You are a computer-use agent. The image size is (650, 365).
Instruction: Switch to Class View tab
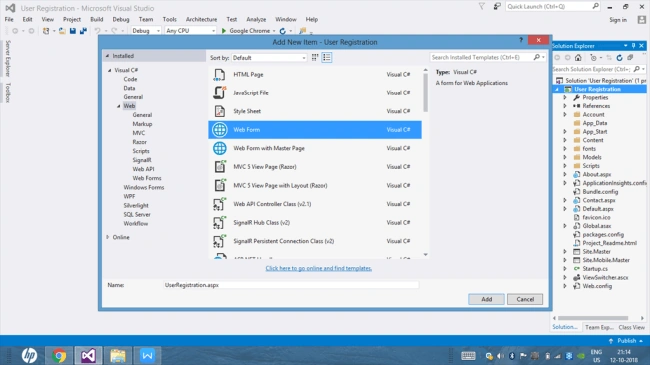tap(631, 327)
